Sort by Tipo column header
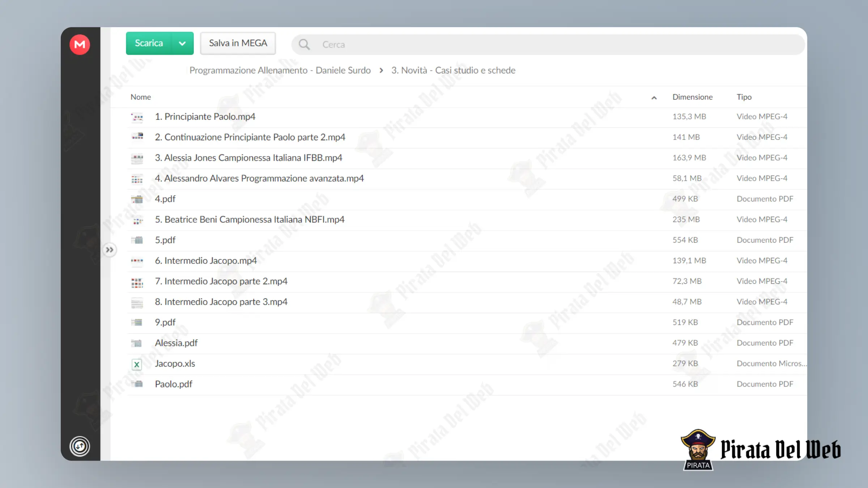This screenshot has width=868, height=488. (744, 97)
